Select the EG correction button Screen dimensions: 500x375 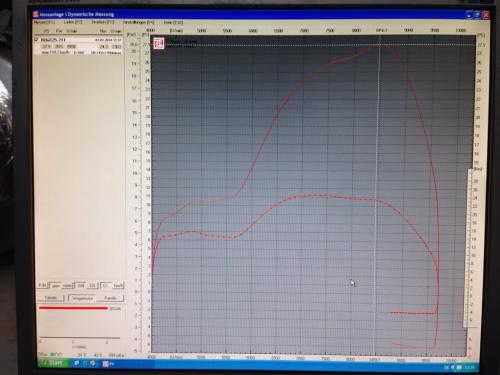point(93,286)
